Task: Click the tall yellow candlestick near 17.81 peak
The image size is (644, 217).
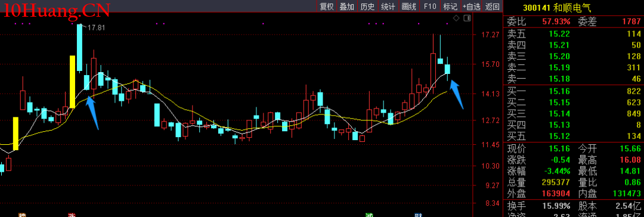Action: click(72, 82)
